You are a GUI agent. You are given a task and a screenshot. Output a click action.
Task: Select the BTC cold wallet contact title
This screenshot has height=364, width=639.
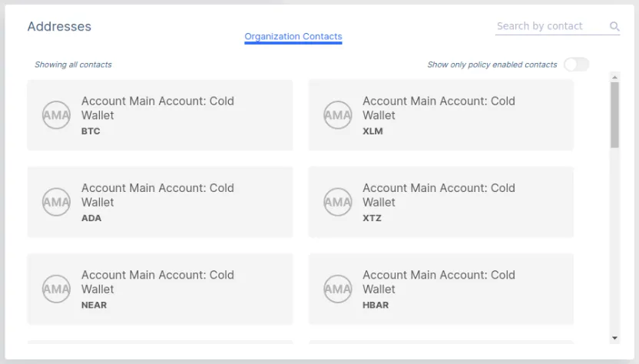click(x=157, y=108)
